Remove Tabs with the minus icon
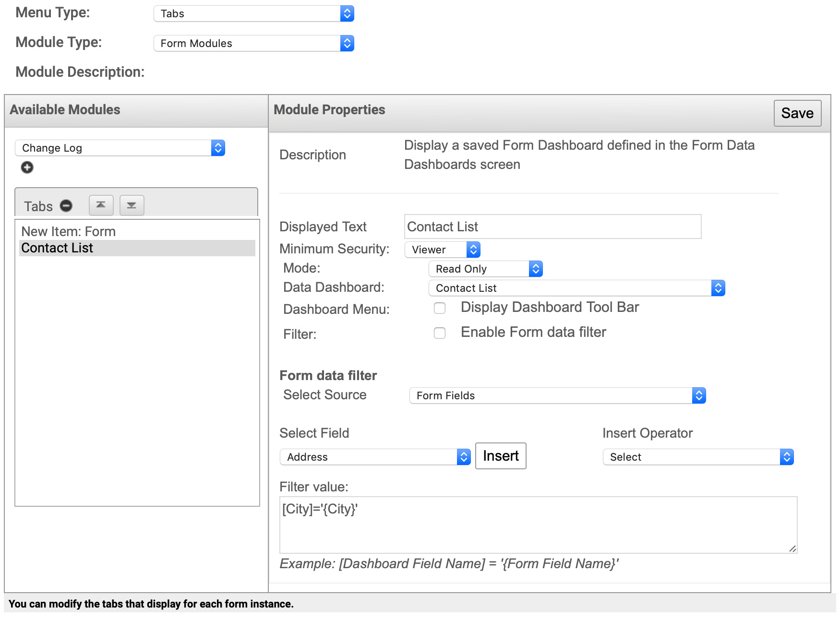 click(x=66, y=206)
